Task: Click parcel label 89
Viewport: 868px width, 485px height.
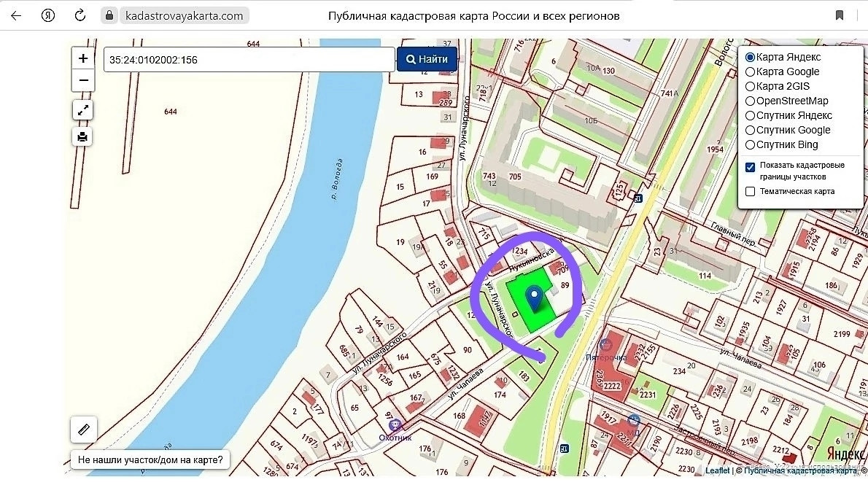Action: 565,286
